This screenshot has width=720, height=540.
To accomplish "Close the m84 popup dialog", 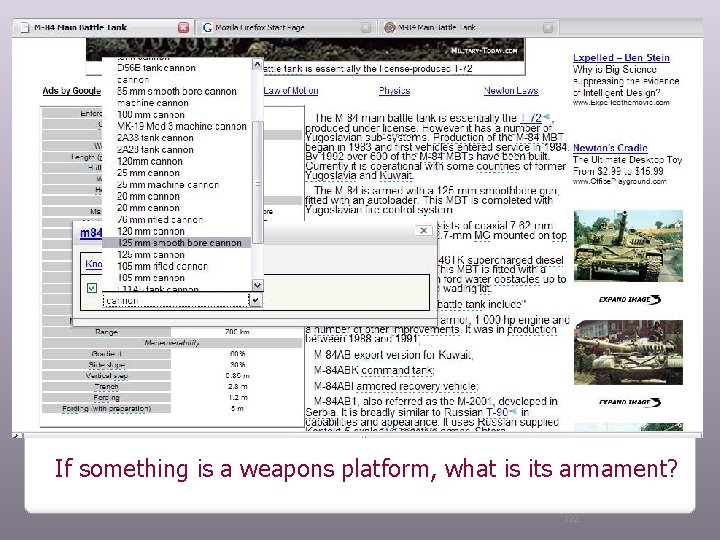I will pos(424,231).
